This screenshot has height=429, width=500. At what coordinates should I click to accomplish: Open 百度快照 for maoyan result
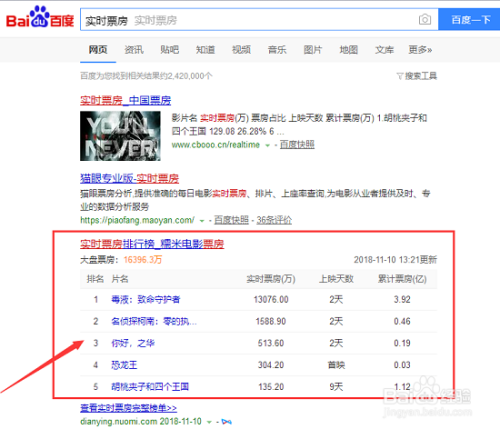click(x=231, y=220)
